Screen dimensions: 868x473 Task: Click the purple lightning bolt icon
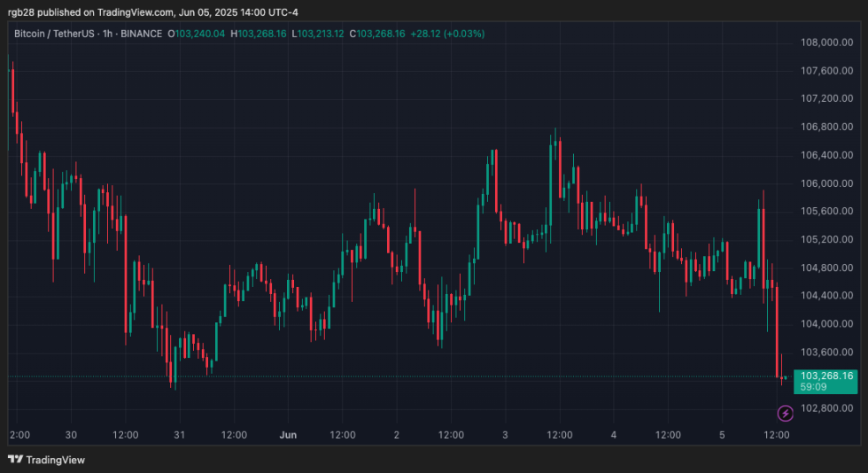point(785,413)
